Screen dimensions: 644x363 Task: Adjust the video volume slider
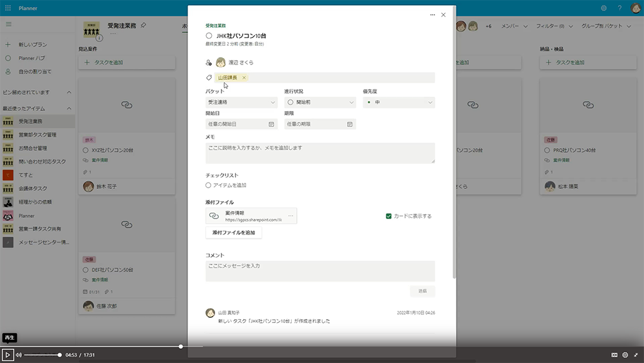click(43, 355)
